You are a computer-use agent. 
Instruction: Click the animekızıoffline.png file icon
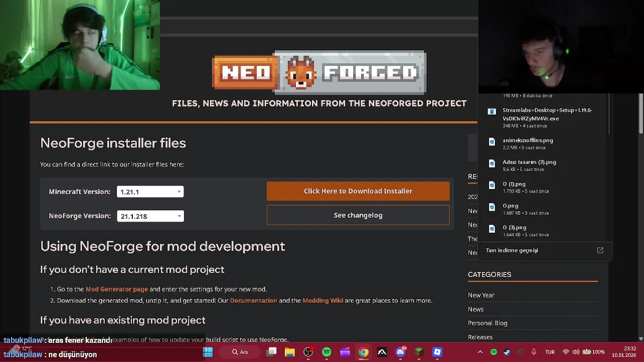pos(492,142)
